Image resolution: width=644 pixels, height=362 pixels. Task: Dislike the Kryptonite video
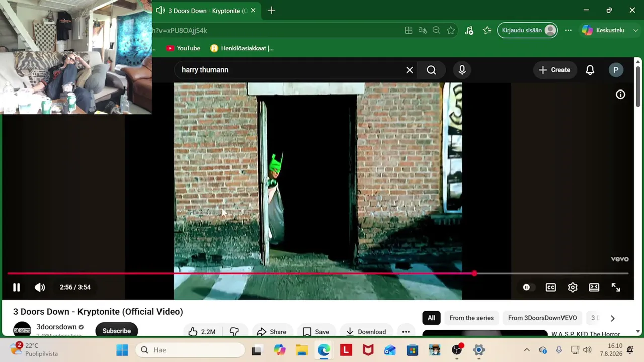click(x=234, y=332)
